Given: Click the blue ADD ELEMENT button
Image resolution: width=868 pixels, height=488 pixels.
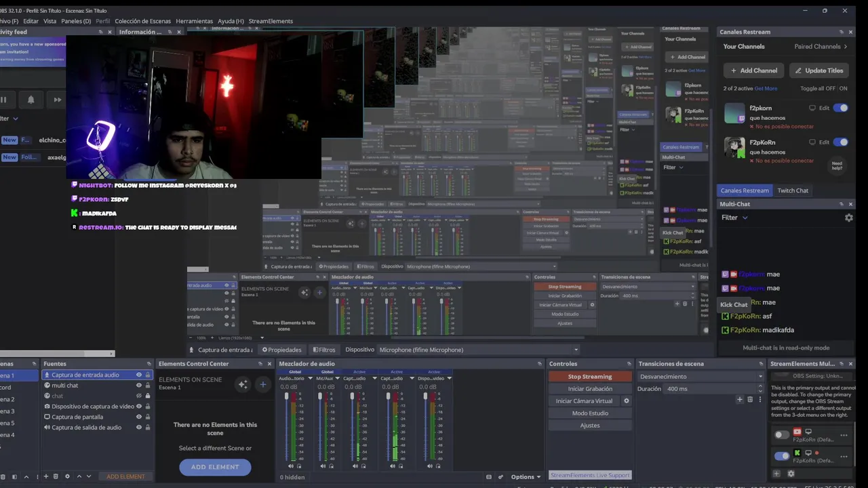Looking at the screenshot, I should coord(215,467).
